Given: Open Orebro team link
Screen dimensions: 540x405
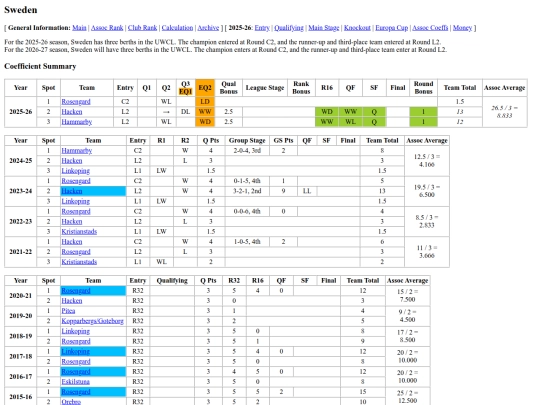Looking at the screenshot, I should point(71,402).
